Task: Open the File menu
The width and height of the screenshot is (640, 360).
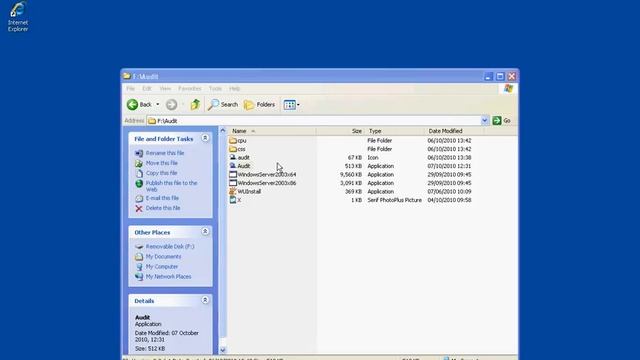Action: [131, 89]
